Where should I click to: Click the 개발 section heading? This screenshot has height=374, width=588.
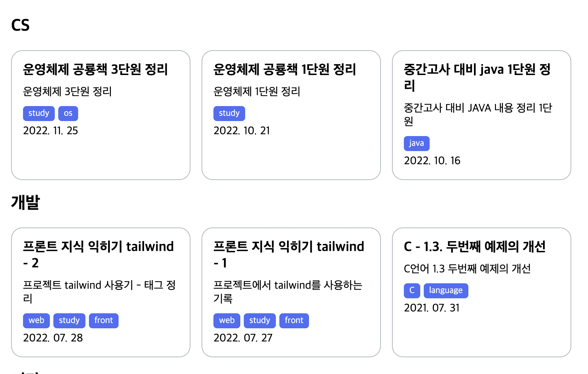click(x=25, y=202)
